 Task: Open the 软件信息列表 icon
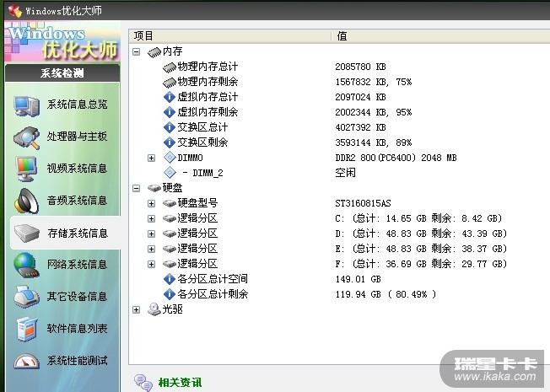[27, 329]
